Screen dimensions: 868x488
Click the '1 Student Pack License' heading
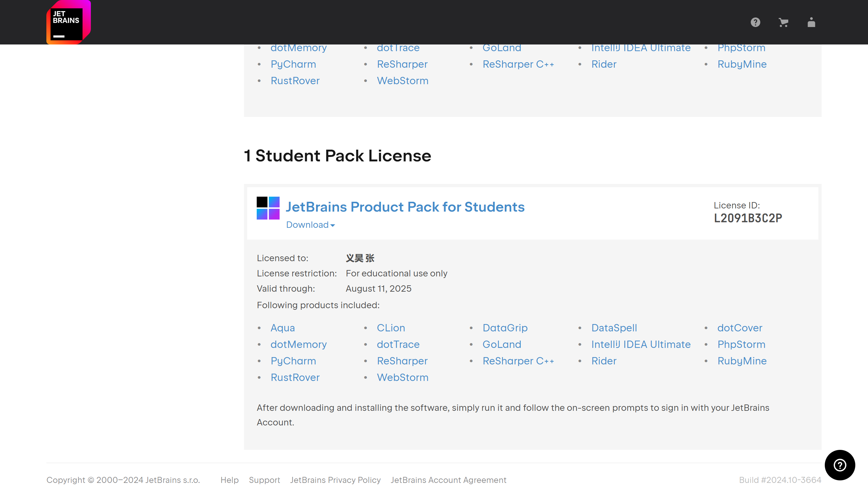pos(337,156)
